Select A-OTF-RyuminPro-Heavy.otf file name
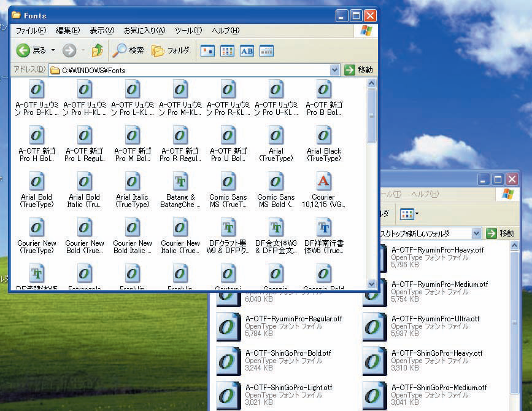 [438, 250]
